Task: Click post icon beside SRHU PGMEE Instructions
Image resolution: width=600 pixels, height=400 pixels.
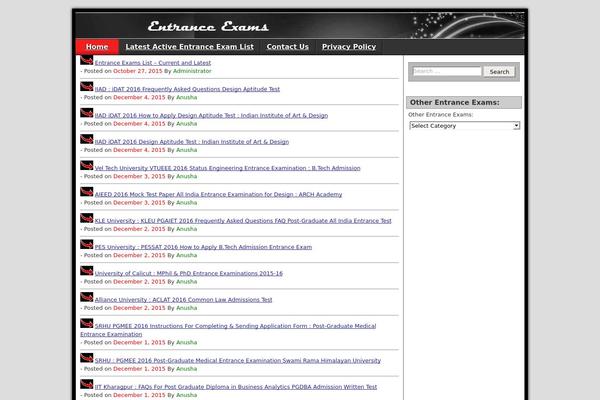Action: [87, 323]
